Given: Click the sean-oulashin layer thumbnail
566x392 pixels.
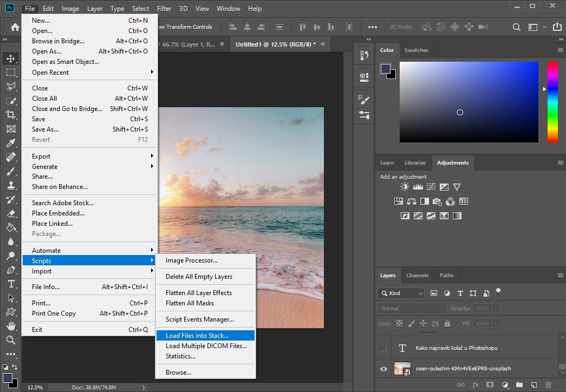Looking at the screenshot, I should [402, 369].
